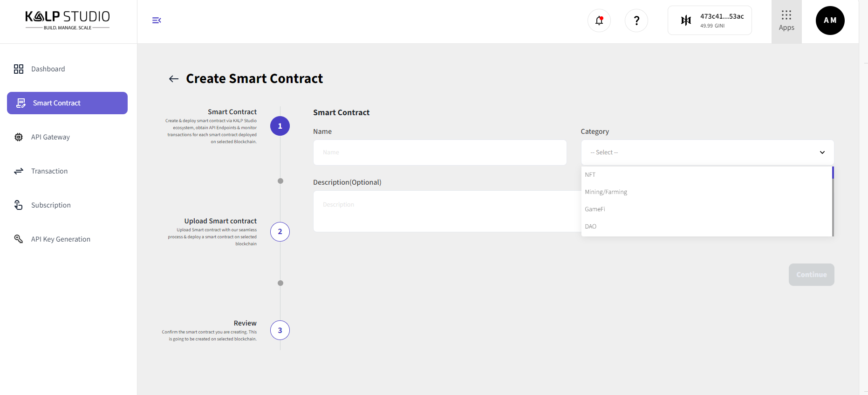
Task: Go back using the left arrow
Action: point(174,79)
